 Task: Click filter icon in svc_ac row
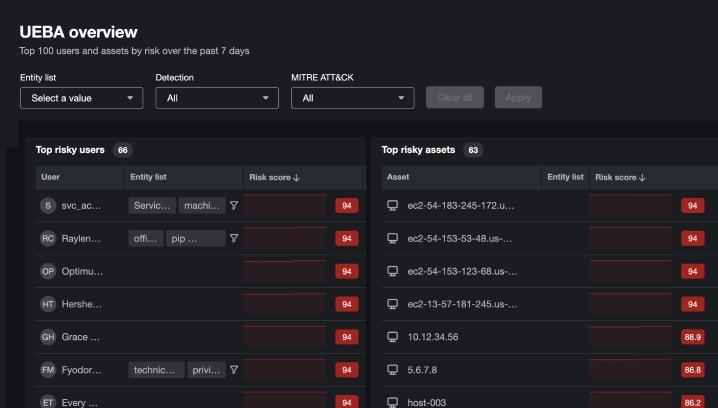click(x=233, y=206)
